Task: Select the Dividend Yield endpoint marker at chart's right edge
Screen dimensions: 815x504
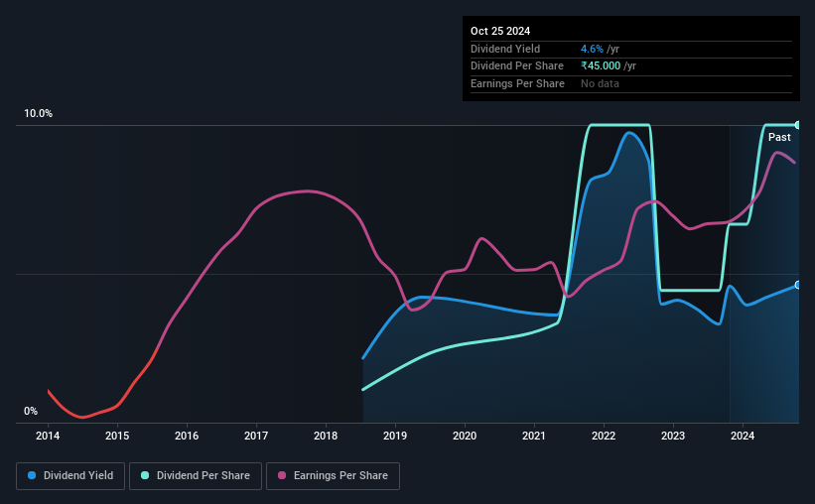Action: (797, 286)
